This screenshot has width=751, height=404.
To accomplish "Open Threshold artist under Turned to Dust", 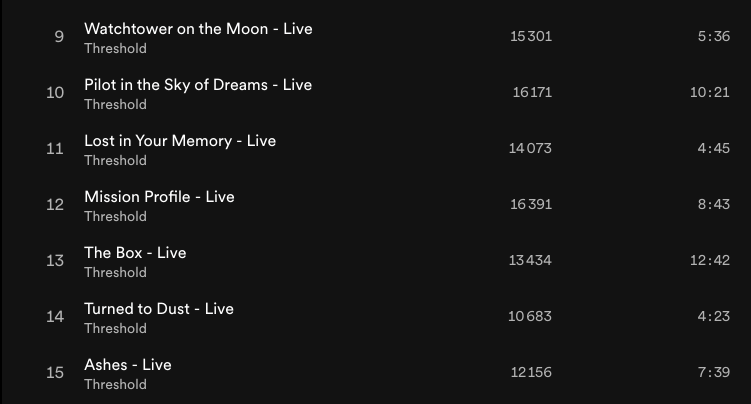I will [x=115, y=328].
